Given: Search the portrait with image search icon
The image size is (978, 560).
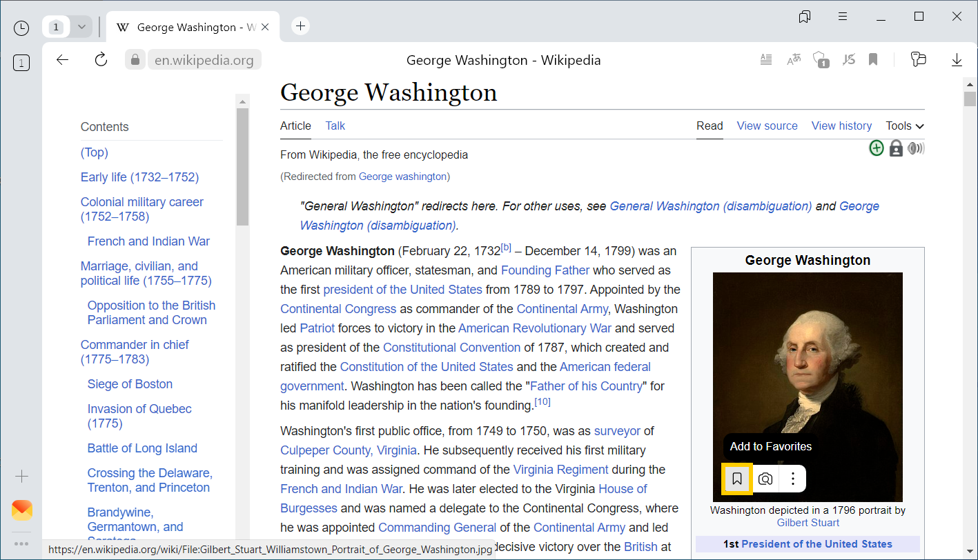Looking at the screenshot, I should click(765, 479).
